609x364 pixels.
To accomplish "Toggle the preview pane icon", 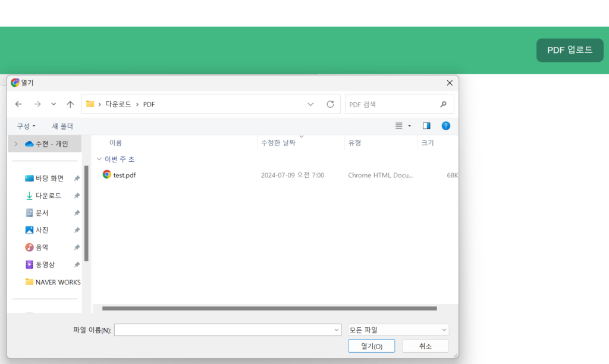I will pos(426,126).
